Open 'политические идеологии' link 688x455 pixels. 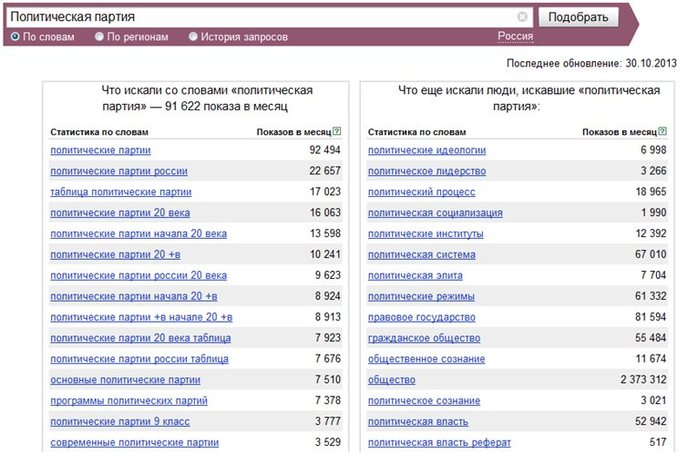point(427,150)
